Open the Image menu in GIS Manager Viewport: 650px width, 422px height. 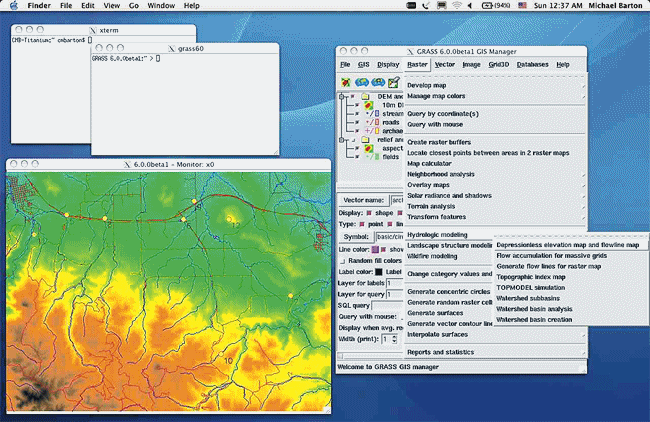[x=471, y=65]
